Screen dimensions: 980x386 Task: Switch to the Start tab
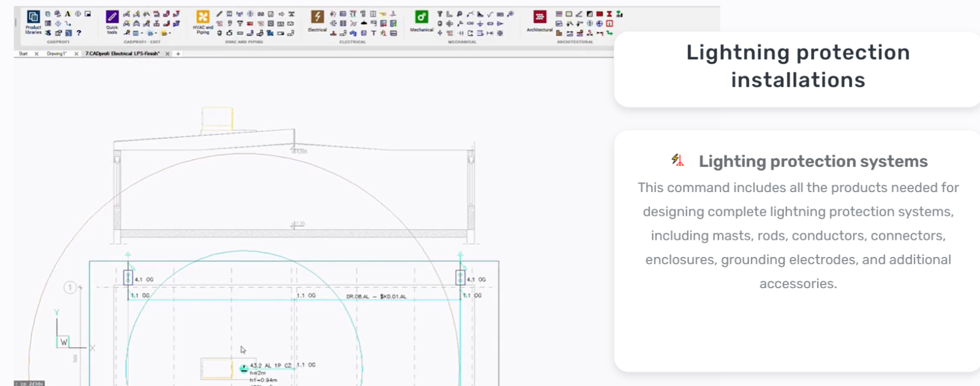click(23, 54)
